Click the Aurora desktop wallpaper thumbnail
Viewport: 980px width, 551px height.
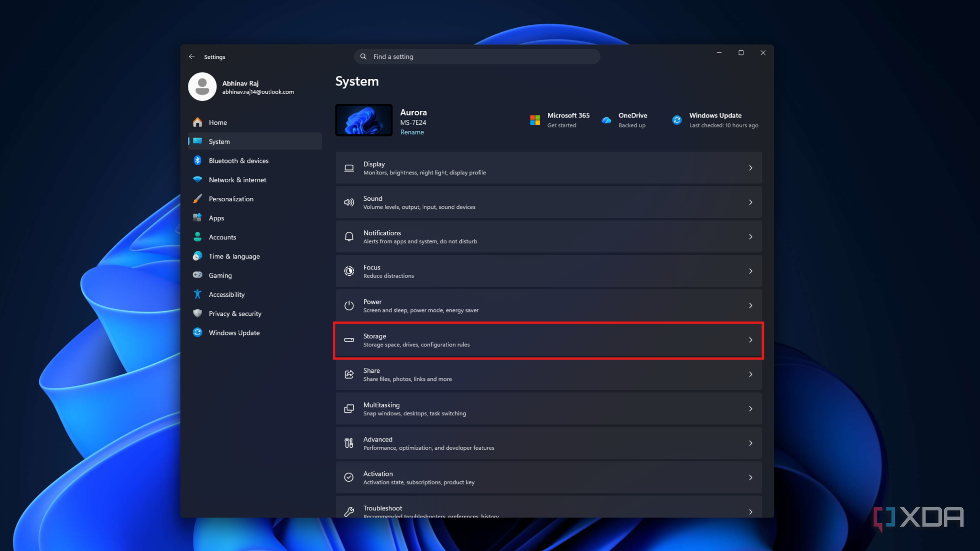[364, 120]
